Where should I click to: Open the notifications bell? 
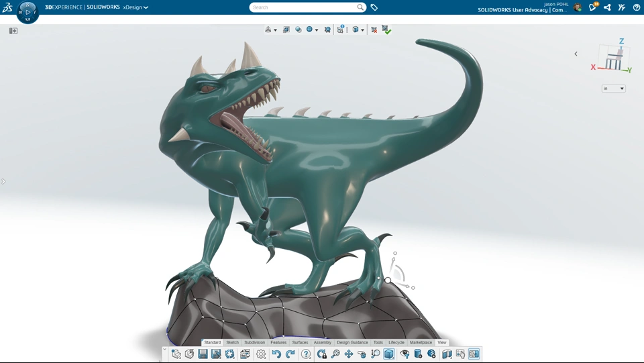592,7
